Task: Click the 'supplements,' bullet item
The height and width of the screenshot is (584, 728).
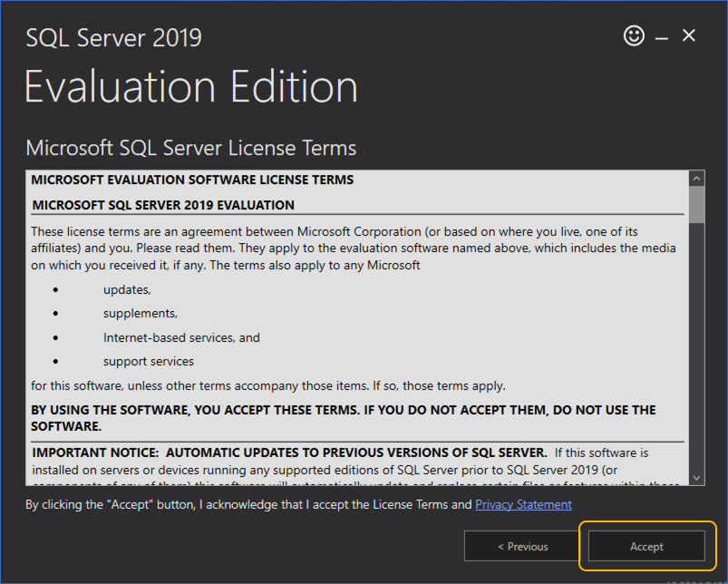Action: pos(141,314)
